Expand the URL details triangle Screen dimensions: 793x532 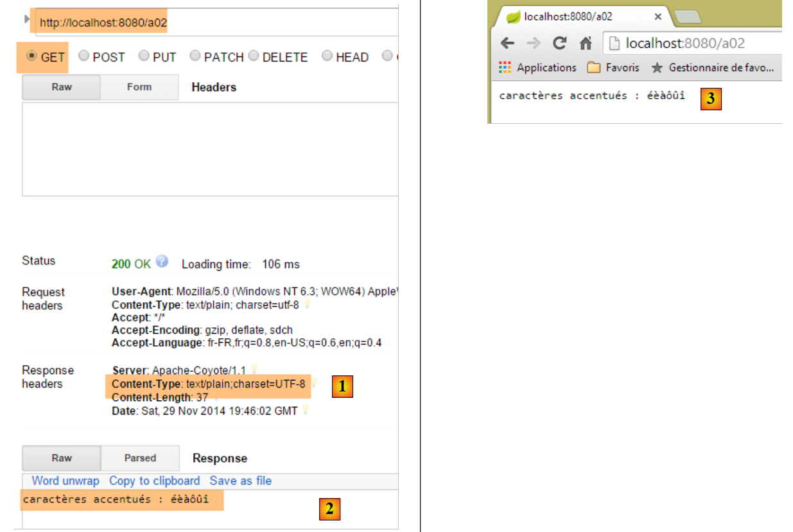click(27, 19)
